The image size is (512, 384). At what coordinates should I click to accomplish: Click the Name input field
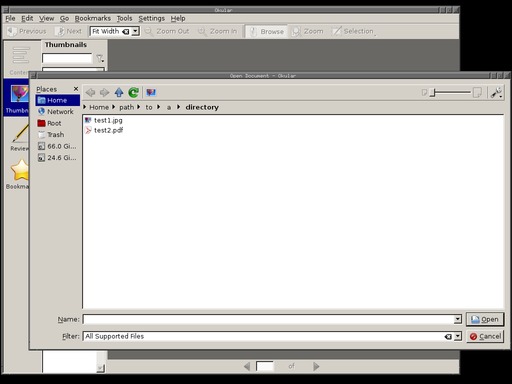[x=268, y=319]
